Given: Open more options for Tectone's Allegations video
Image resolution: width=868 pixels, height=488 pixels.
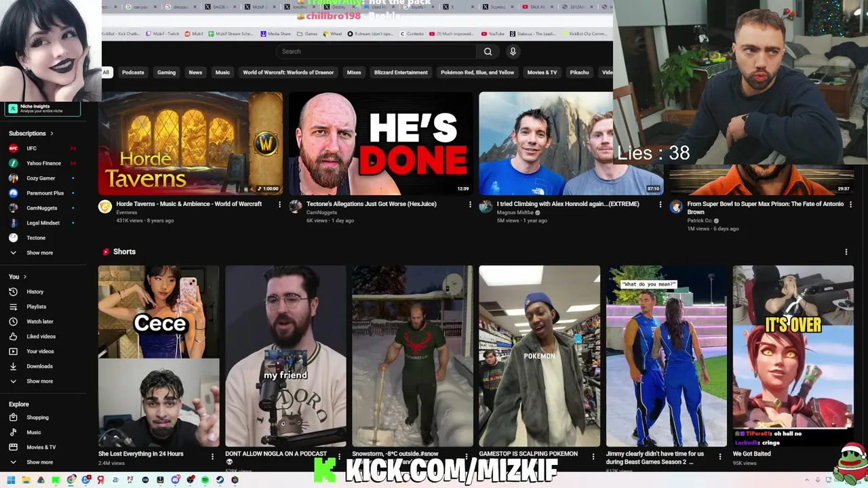Looking at the screenshot, I should click(x=470, y=204).
